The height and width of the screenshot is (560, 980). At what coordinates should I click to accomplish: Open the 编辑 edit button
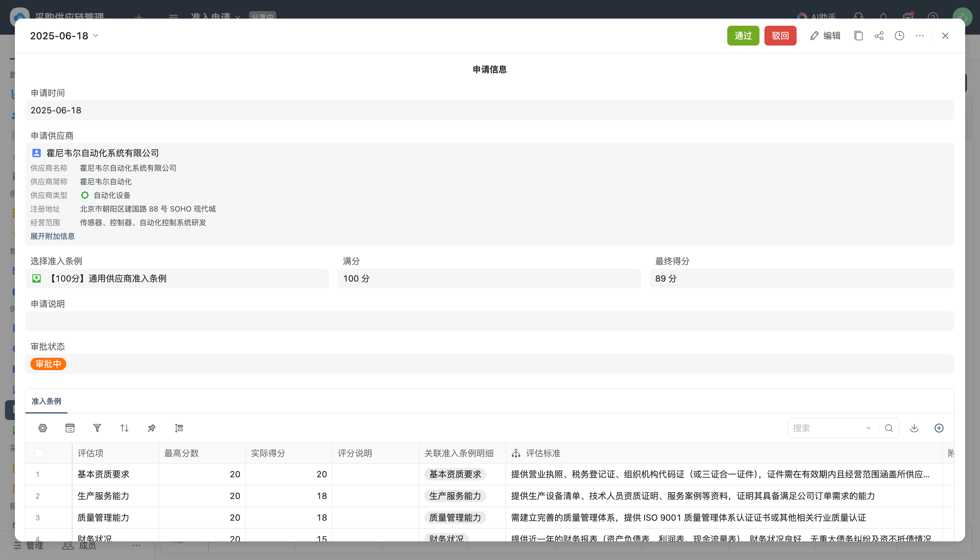(825, 36)
